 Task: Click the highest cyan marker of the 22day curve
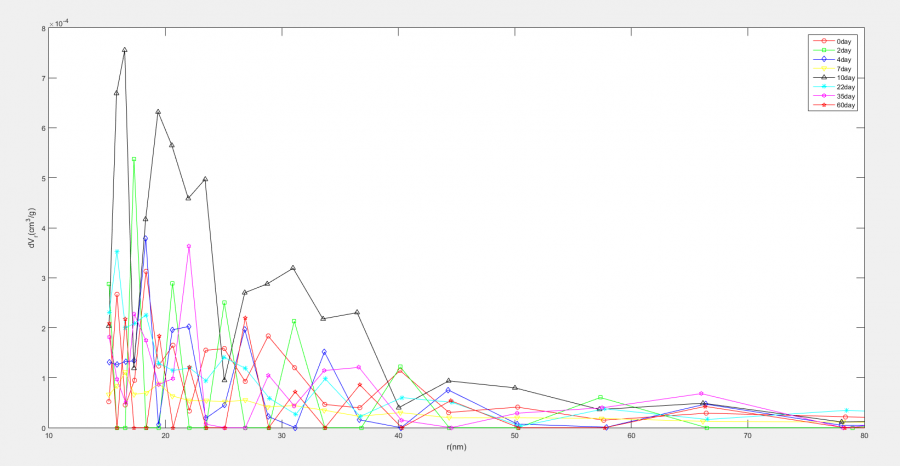tap(117, 251)
